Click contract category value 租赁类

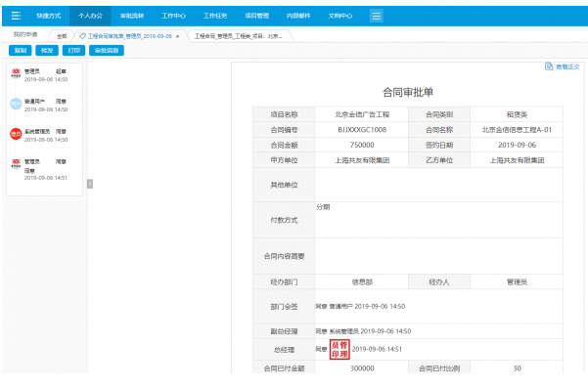click(517, 114)
